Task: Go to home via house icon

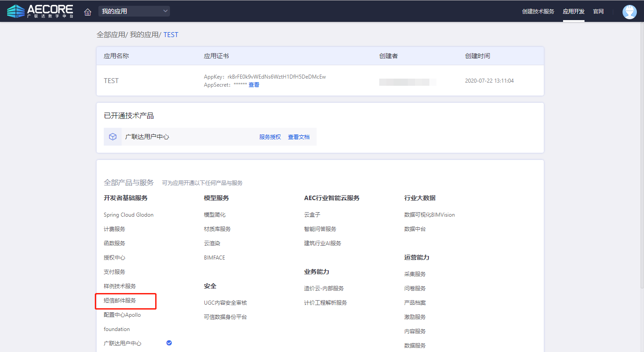Action: pyautogui.click(x=88, y=12)
